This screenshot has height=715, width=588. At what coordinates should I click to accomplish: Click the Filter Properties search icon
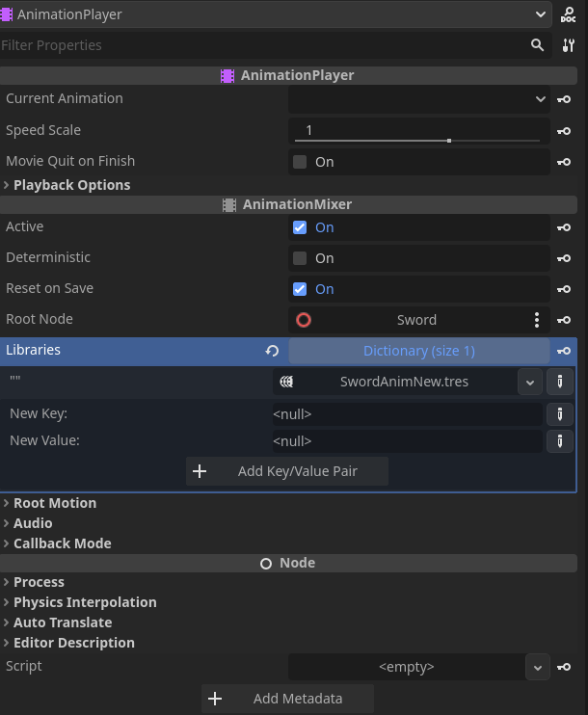tap(537, 45)
